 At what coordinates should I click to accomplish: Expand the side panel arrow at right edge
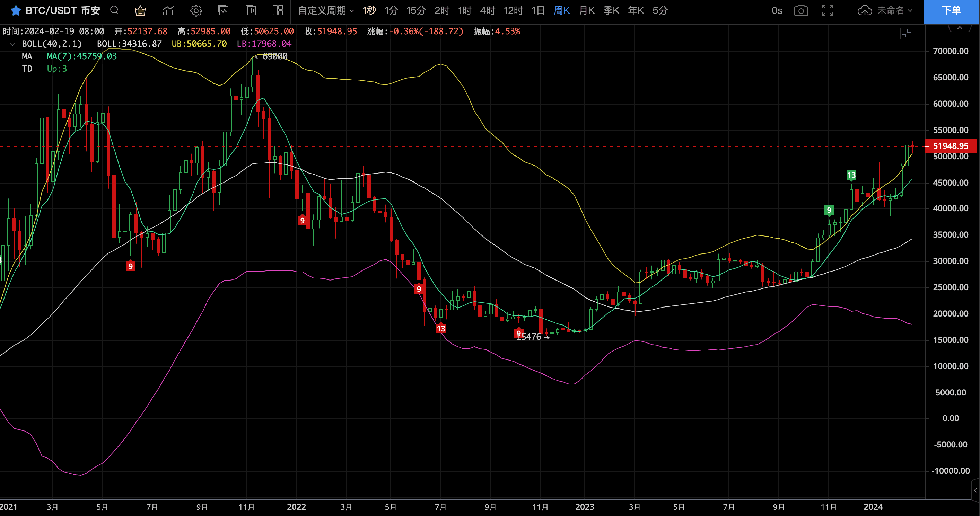pyautogui.click(x=975, y=490)
